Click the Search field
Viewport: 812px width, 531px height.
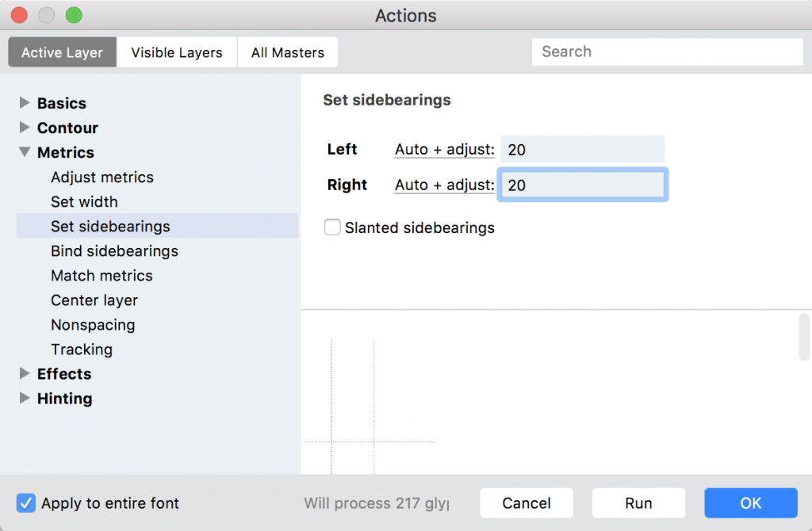[666, 52]
